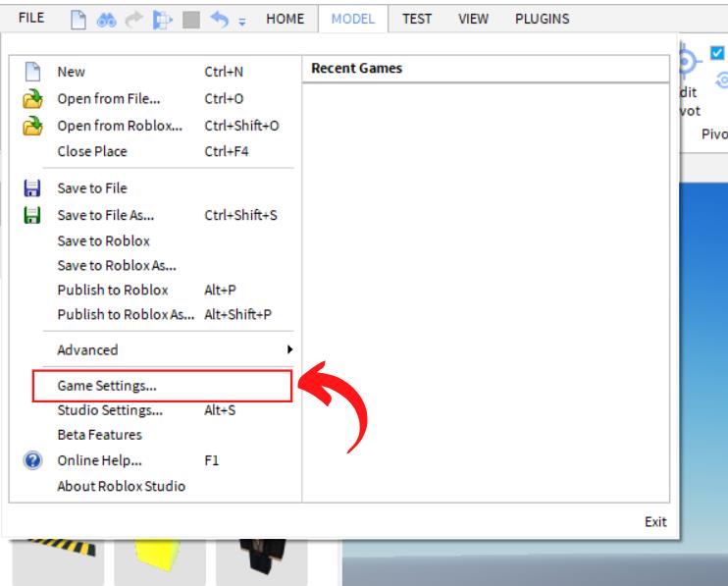This screenshot has height=586, width=728.
Task: Click the striped barrier toolbox thumbnail
Action: click(x=59, y=561)
